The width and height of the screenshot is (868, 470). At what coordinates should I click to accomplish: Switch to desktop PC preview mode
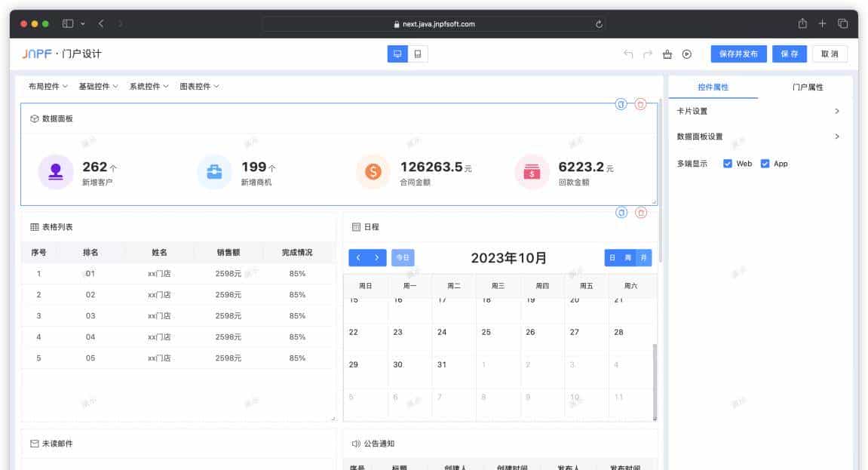pos(397,54)
